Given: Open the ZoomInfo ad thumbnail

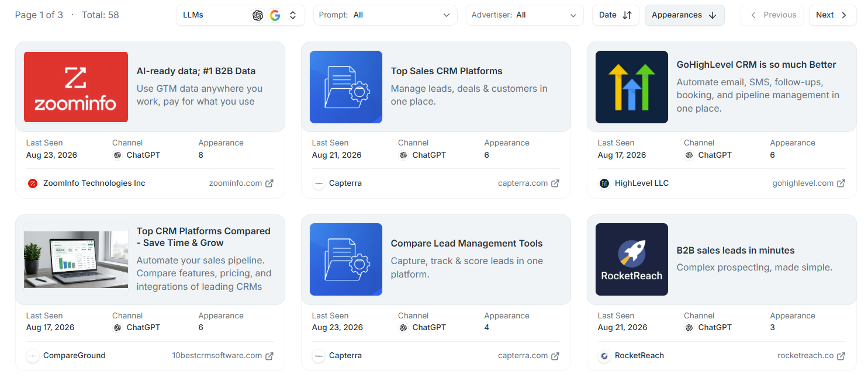Looking at the screenshot, I should (76, 87).
